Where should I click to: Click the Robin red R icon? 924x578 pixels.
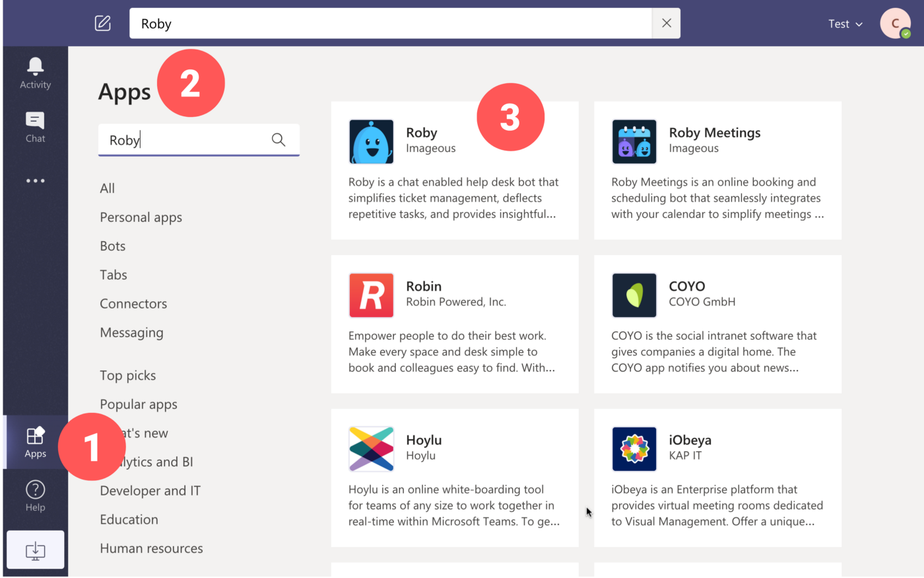point(372,295)
